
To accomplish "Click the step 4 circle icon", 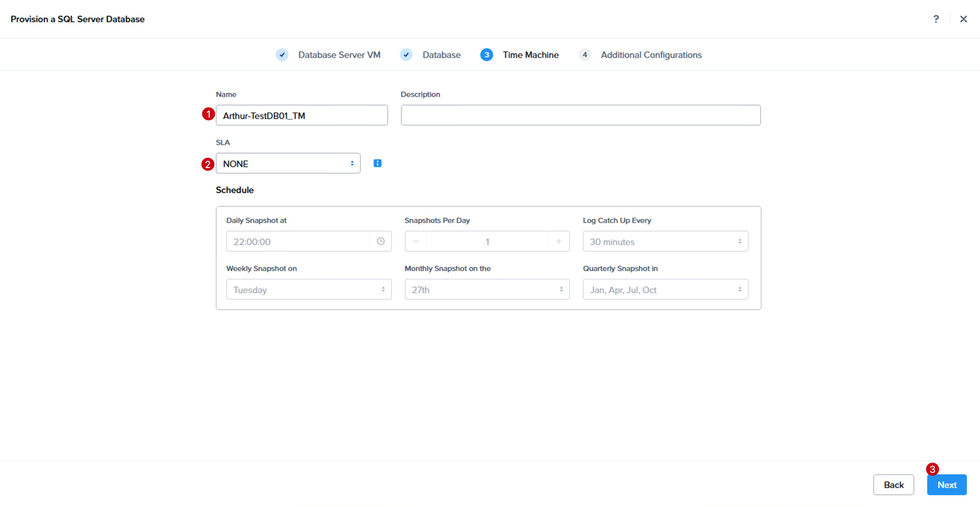I will click(585, 55).
